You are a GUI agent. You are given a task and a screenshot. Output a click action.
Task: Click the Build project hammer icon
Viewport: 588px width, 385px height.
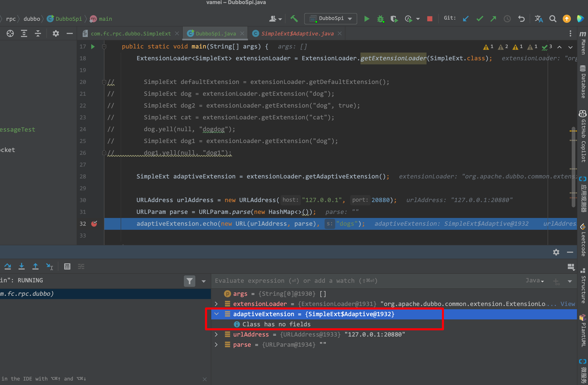(x=294, y=19)
